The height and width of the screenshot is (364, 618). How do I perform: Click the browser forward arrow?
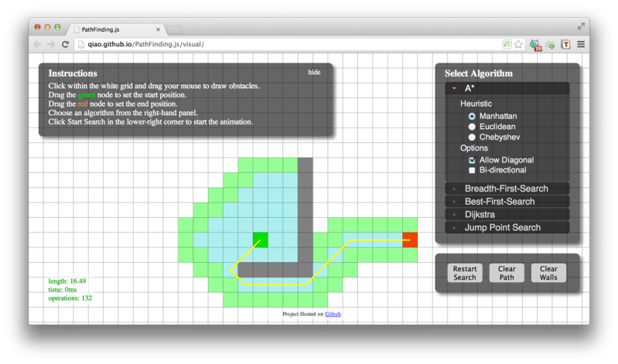pos(51,44)
